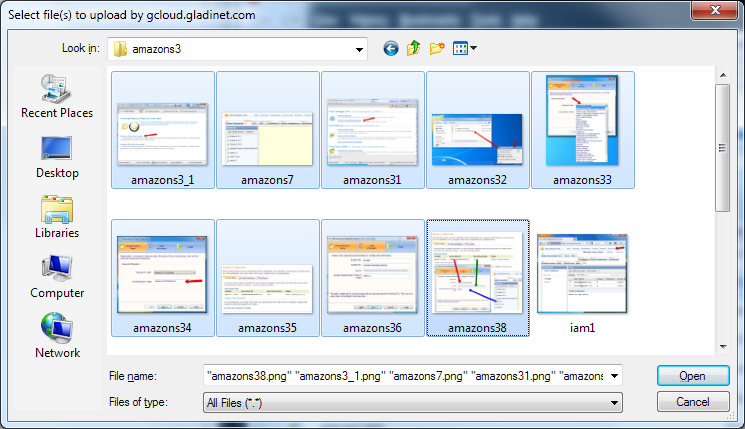Select the iam1 image file
This screenshot has height=429, width=745.
(x=583, y=283)
